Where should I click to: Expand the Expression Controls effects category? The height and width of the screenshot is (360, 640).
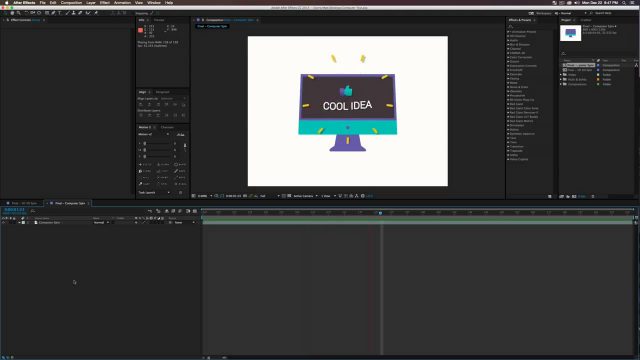[x=508, y=66]
